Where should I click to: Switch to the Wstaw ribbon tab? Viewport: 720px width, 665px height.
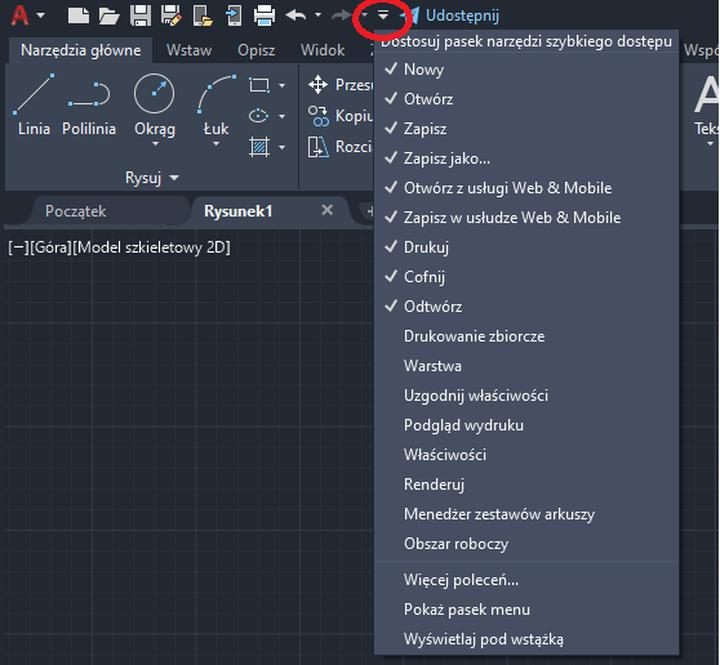click(x=189, y=50)
